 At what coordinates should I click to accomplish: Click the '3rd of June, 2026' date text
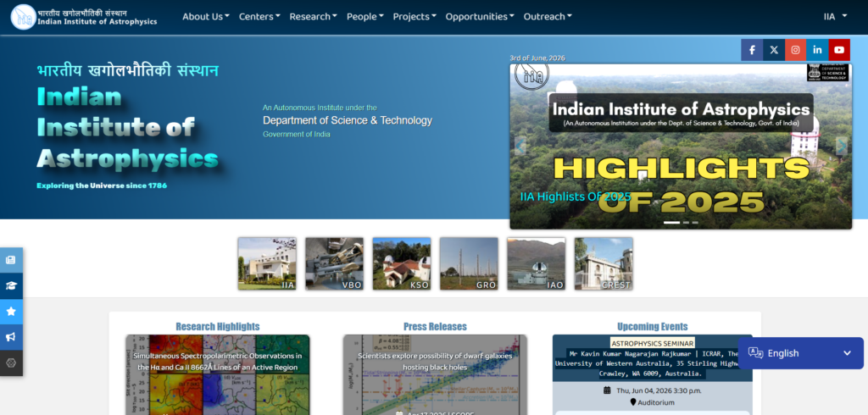[537, 58]
